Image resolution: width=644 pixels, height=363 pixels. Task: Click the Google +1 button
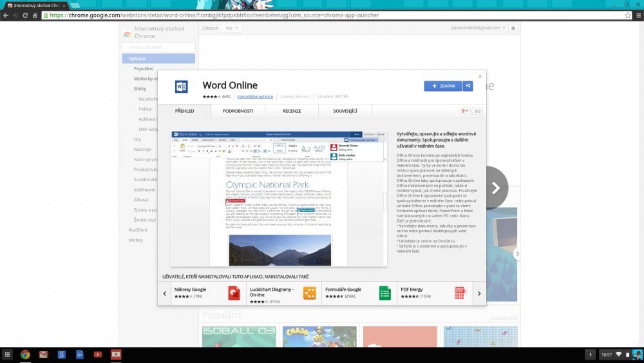tap(465, 111)
